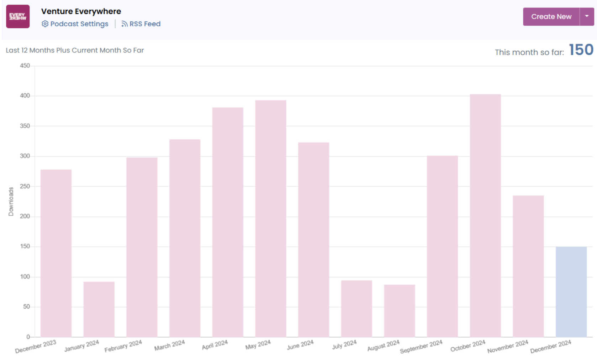Open the Podcast Settings link
This screenshot has height=364, width=597.
click(x=79, y=24)
